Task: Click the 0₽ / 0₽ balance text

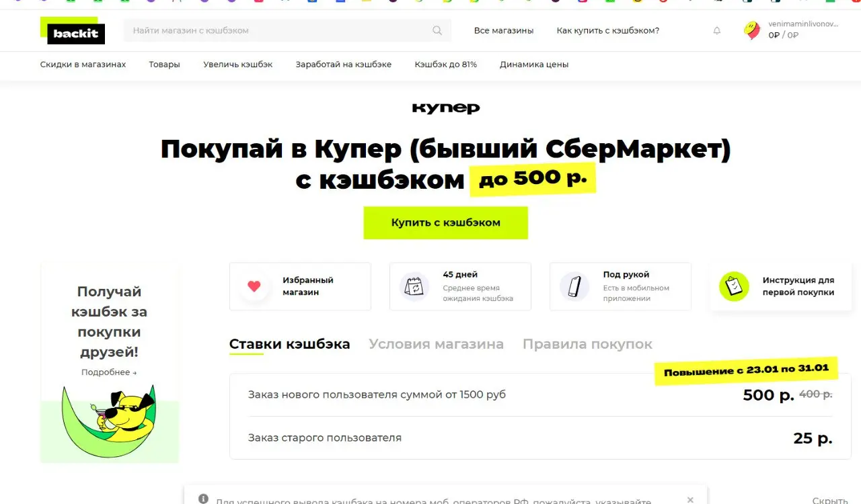Action: click(784, 35)
